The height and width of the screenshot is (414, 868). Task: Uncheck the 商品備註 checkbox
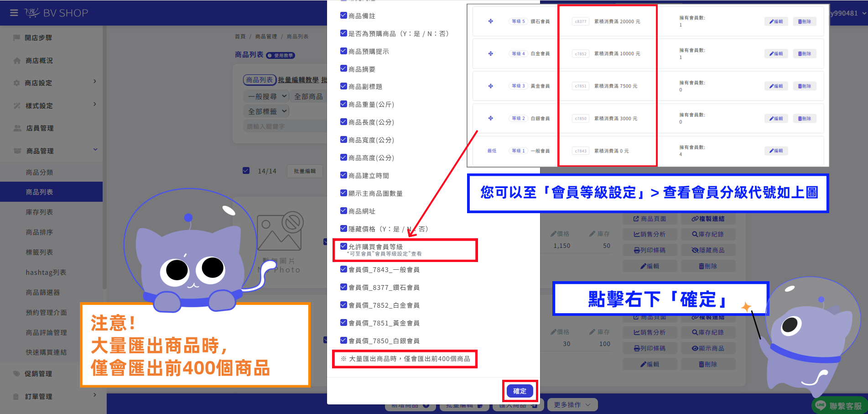(x=343, y=16)
